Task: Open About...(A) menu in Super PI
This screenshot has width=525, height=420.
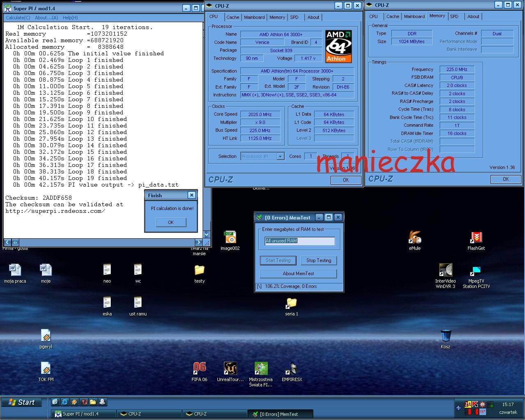Action: coord(46,18)
